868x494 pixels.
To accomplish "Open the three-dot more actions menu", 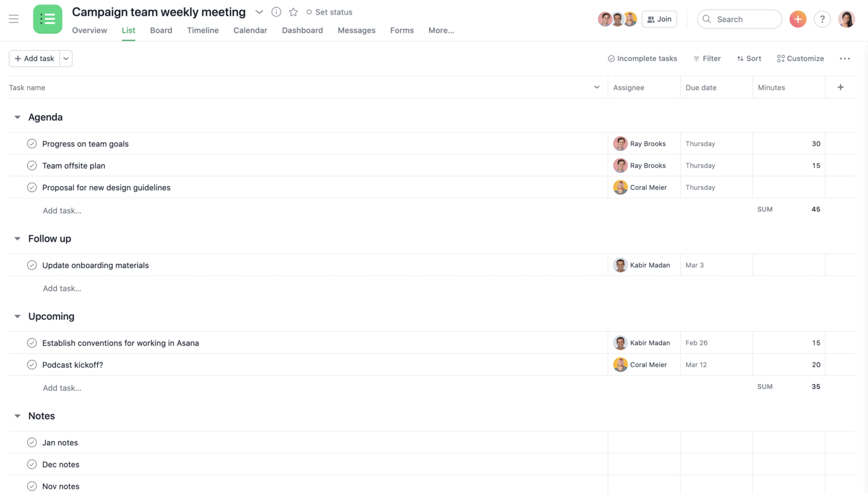I will tap(845, 59).
